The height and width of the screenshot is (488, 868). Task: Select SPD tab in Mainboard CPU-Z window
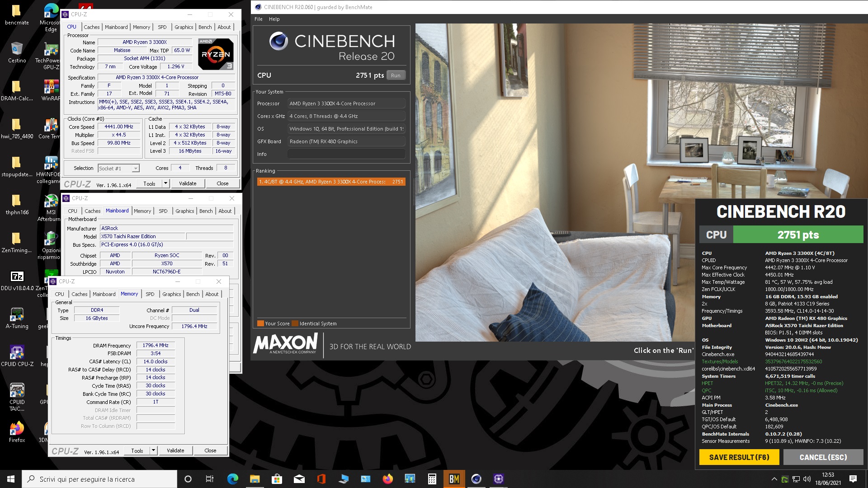[x=163, y=211]
